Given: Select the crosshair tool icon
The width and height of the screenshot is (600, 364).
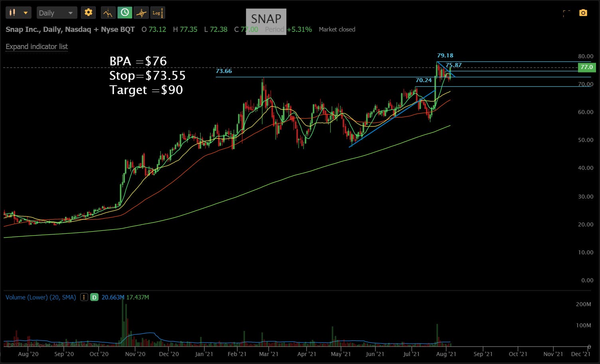Looking at the screenshot, I should click(141, 13).
